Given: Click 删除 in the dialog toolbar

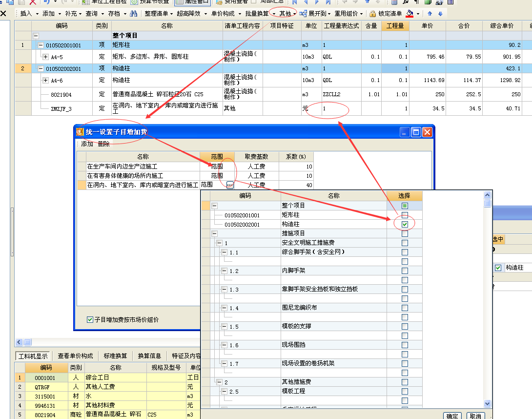Looking at the screenshot, I should coord(104,144).
